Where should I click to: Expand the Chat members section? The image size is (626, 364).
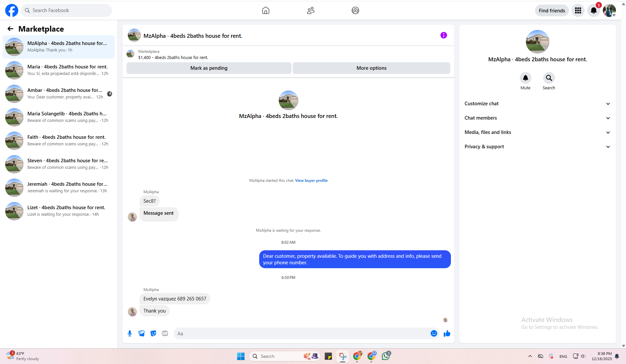pos(538,118)
